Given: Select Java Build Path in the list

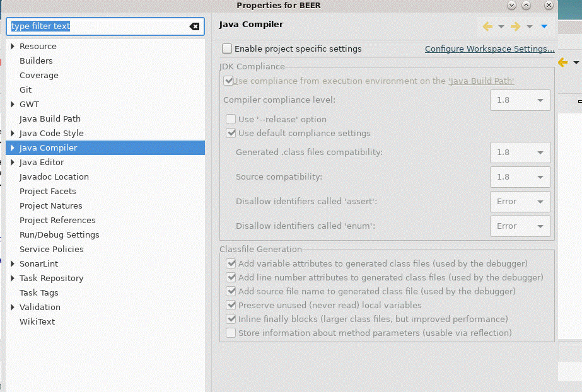Looking at the screenshot, I should click(x=50, y=118).
